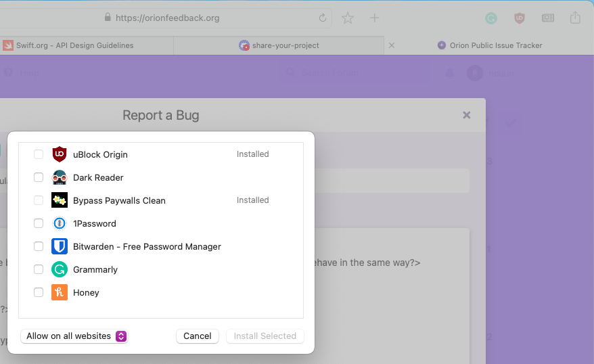Open the Share toolbar icon
Viewport: 594px width, 364px height.
(575, 18)
